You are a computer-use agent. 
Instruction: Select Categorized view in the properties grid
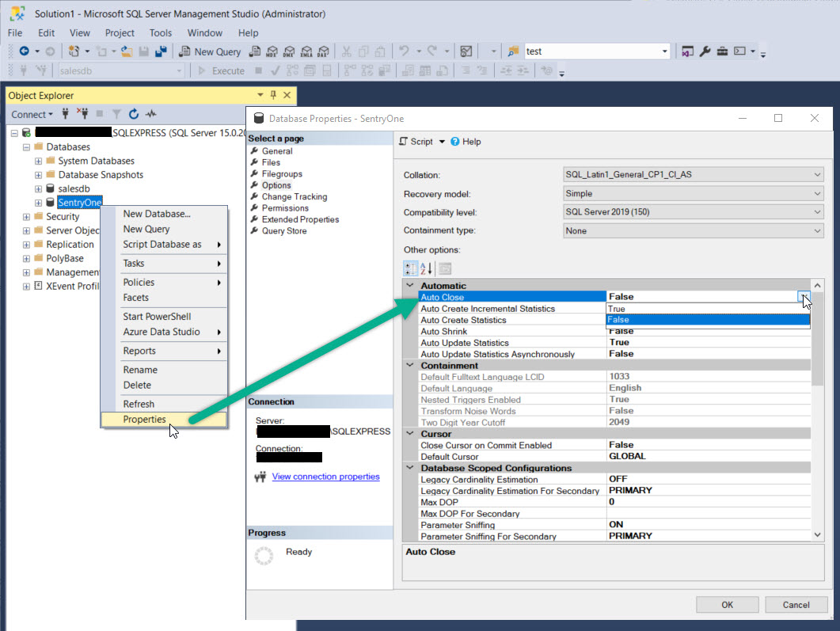(411, 268)
